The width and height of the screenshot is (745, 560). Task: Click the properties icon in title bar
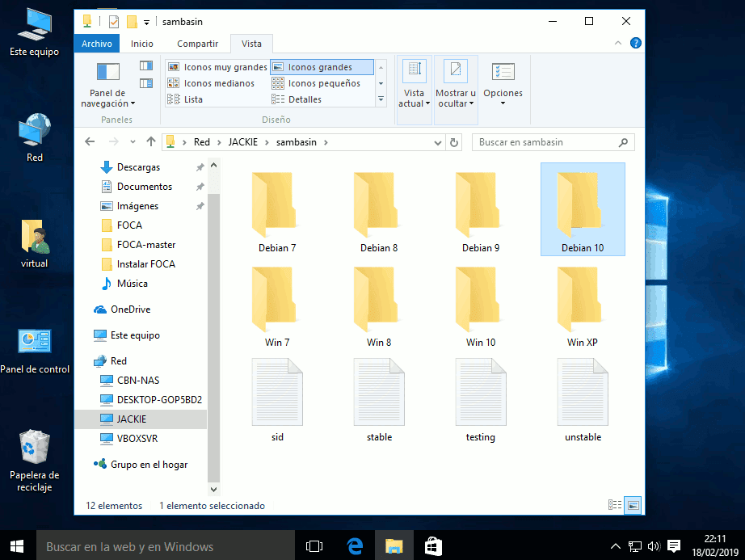[x=114, y=21]
